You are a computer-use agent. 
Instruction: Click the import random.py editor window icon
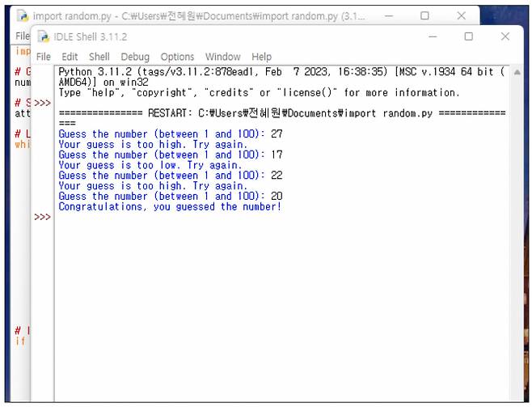pyautogui.click(x=23, y=16)
